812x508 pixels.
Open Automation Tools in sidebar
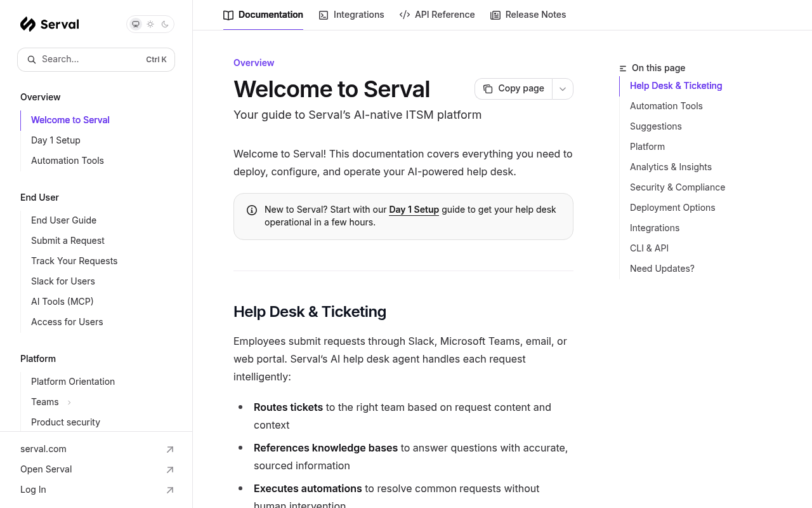point(67,161)
